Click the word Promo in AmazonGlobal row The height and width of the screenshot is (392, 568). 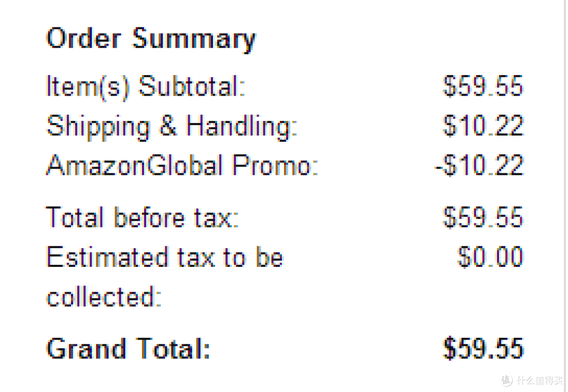[x=275, y=165]
